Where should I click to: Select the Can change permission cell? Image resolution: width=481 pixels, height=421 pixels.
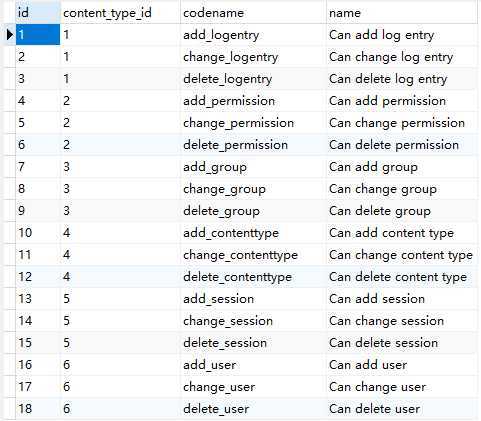[402, 123]
